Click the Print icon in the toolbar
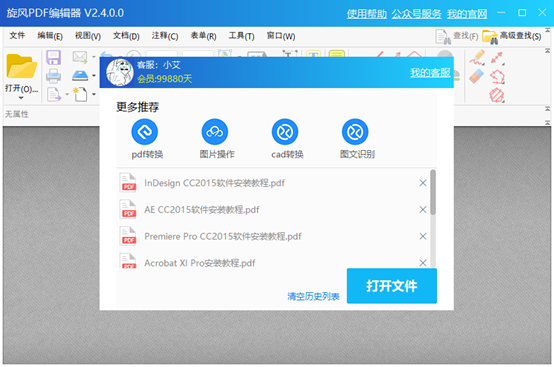Image resolution: width=554 pixels, height=367 pixels. tap(54, 76)
